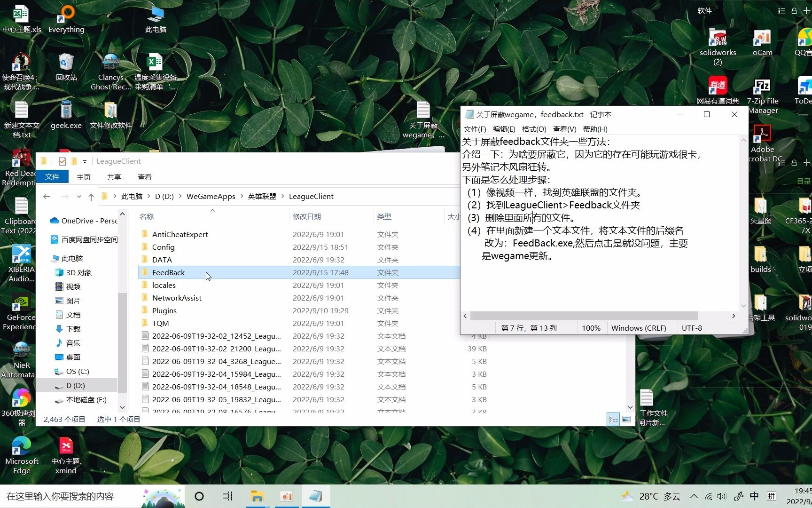The width and height of the screenshot is (812, 508).
Task: Open the recent locations dropdown in Explorer
Action: tap(79, 197)
